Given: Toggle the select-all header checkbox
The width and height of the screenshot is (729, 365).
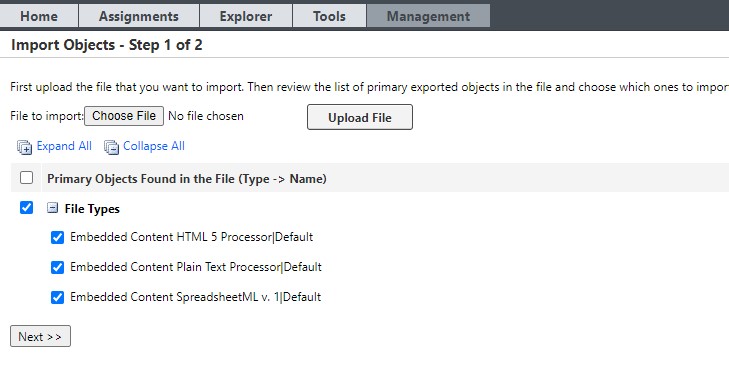Looking at the screenshot, I should (27, 177).
